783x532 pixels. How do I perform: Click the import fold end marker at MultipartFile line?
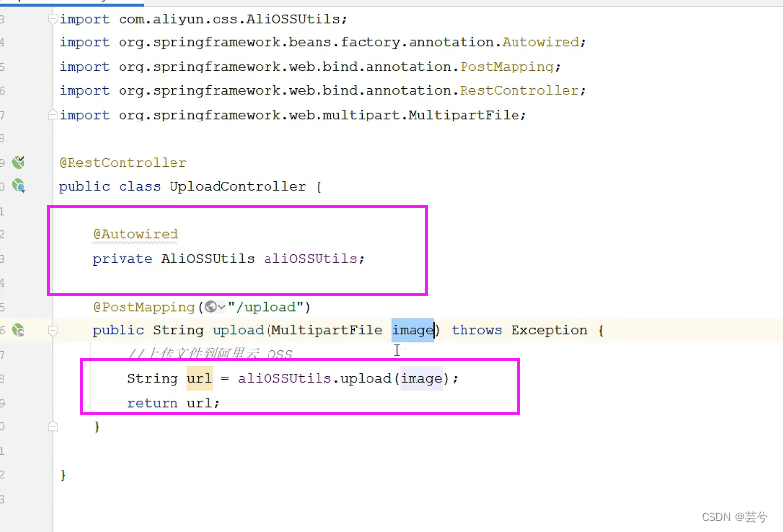(53, 115)
